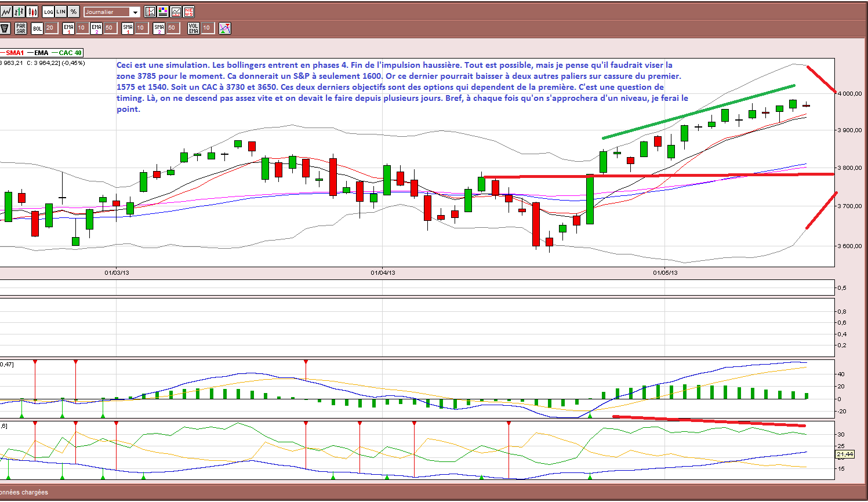
Task: Click the chart cursor icon right of Journalier
Action: click(x=150, y=12)
